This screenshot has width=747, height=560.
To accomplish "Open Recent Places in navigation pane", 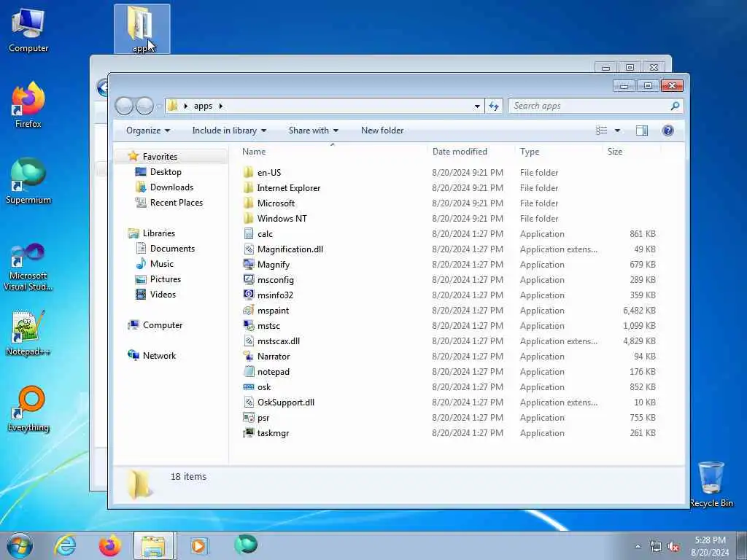I will click(177, 203).
